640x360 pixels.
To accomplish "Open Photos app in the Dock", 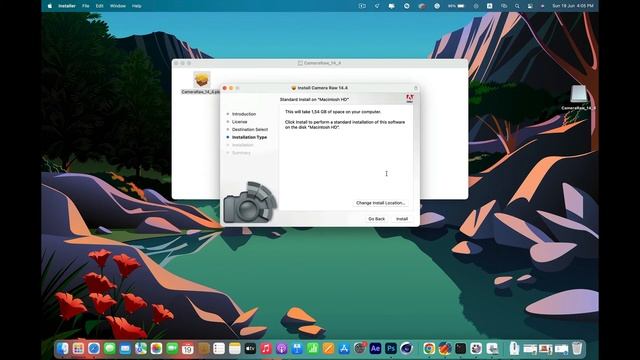I will (x=156, y=348).
